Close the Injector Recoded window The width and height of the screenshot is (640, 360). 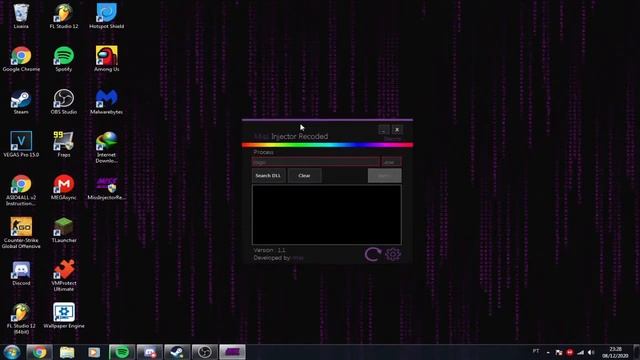point(397,129)
